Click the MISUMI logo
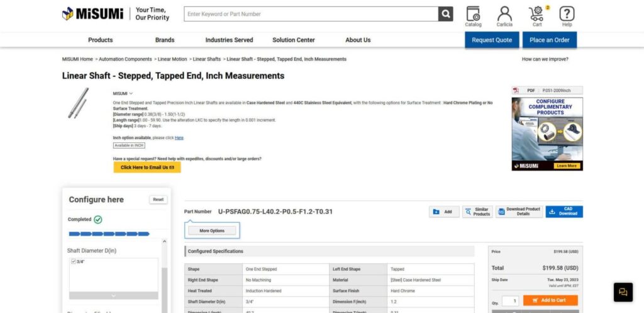The width and height of the screenshot is (644, 313). 94,14
